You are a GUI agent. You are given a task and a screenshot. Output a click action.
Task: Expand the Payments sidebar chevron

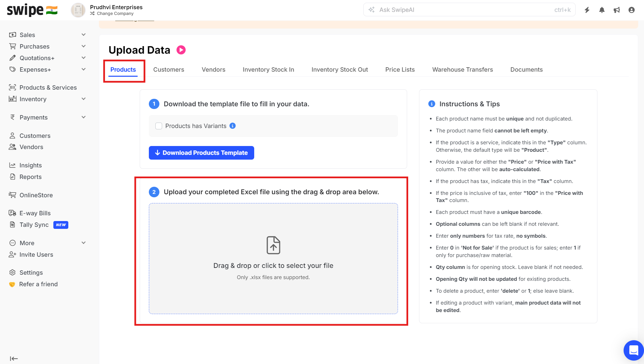coord(84,117)
